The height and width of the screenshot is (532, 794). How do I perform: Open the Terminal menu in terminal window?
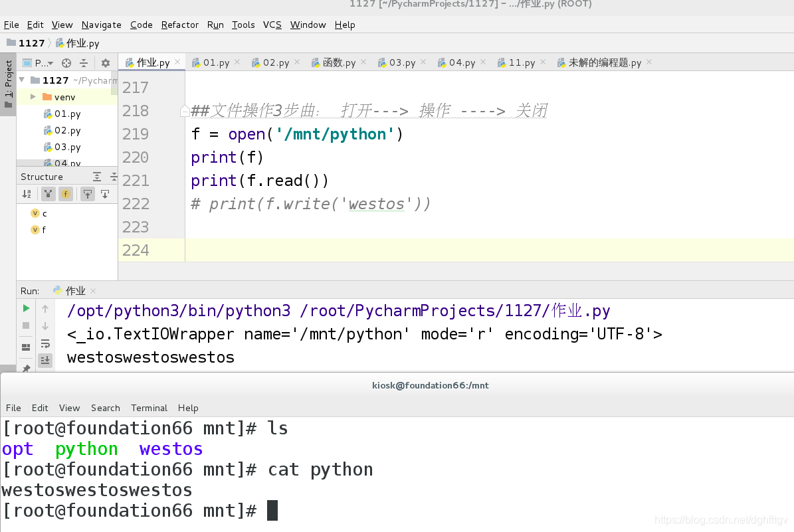(149, 408)
